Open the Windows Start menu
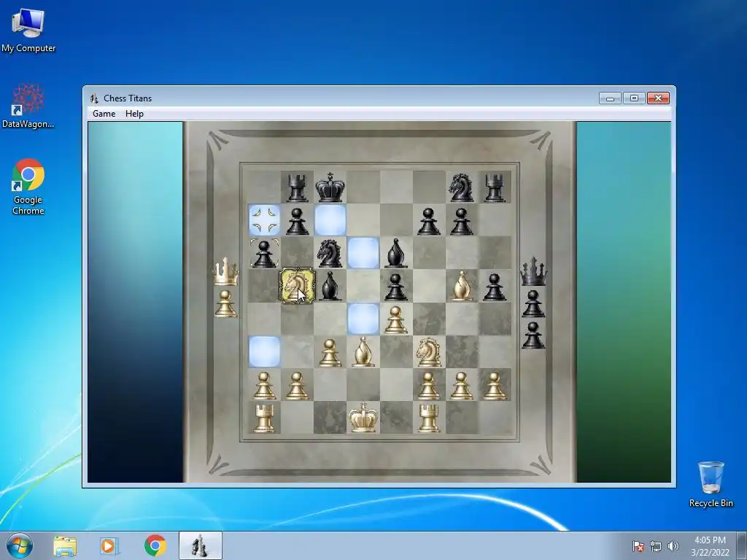The image size is (747, 560). click(x=20, y=545)
